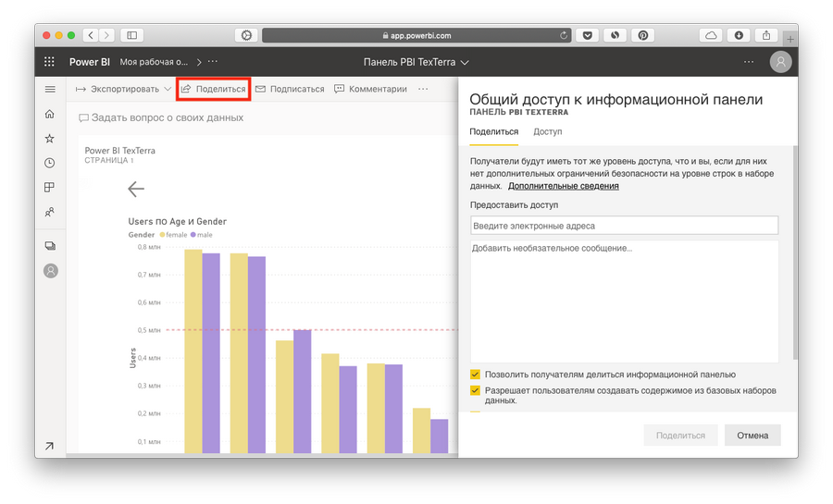Screen dimensions: 833x504
Task: Open the user account avatar in the header
Action: [x=780, y=62]
